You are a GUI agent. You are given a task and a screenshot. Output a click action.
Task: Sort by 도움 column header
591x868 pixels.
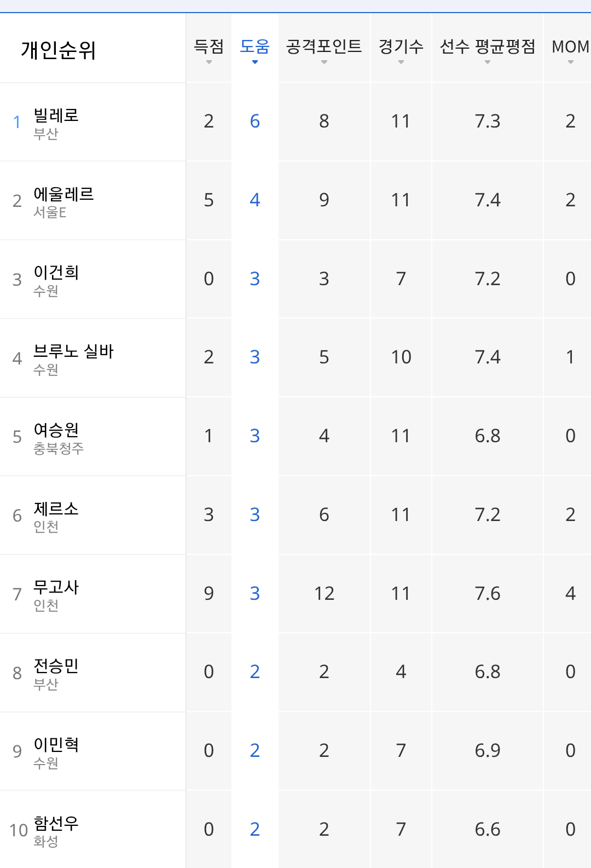[x=254, y=48]
